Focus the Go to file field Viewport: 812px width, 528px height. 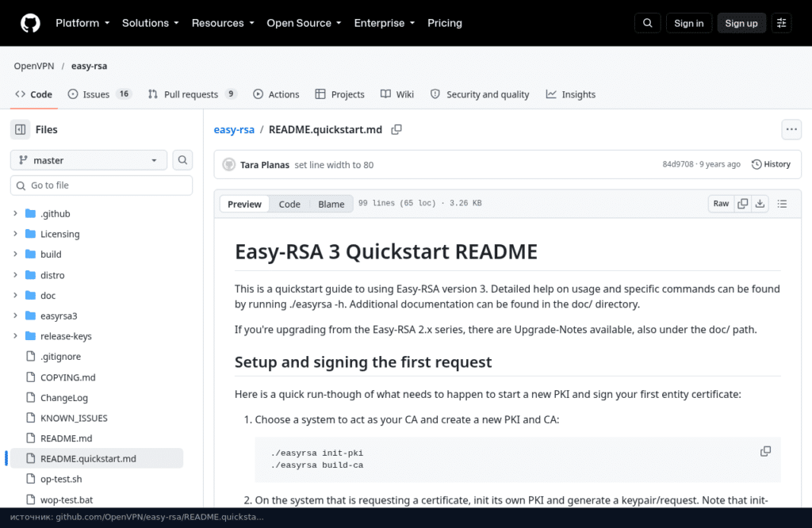101,186
